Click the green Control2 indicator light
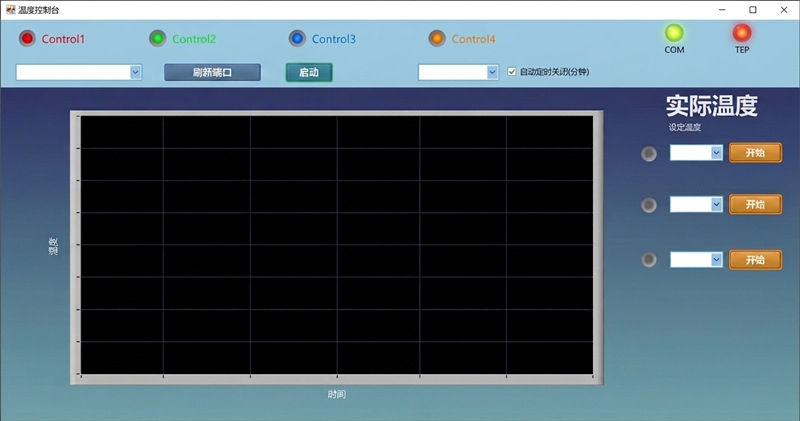The width and height of the screenshot is (800, 421). (x=158, y=38)
